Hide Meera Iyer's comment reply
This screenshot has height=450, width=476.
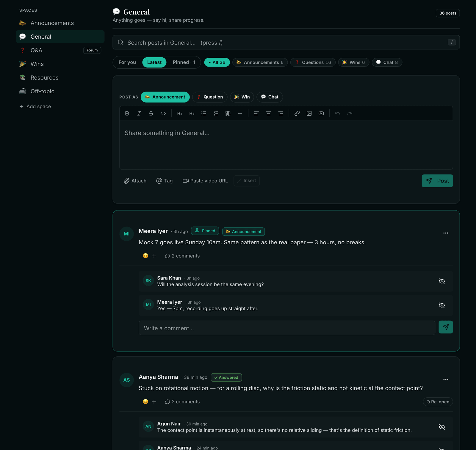click(442, 305)
